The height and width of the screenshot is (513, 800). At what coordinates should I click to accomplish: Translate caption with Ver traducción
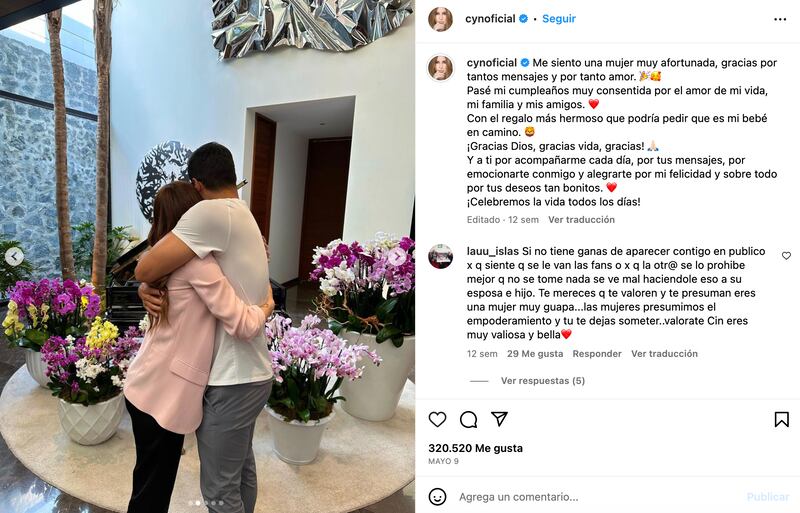click(x=582, y=219)
